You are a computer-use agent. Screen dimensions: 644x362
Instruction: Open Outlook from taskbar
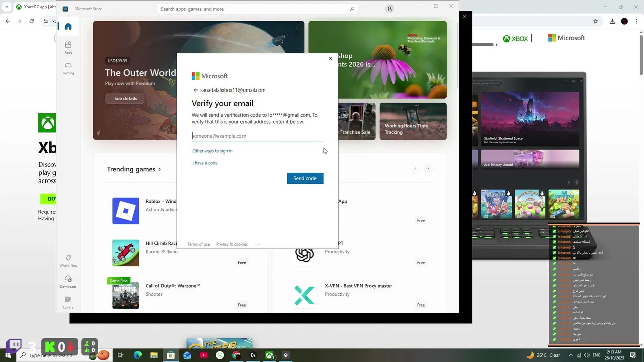pos(187,355)
